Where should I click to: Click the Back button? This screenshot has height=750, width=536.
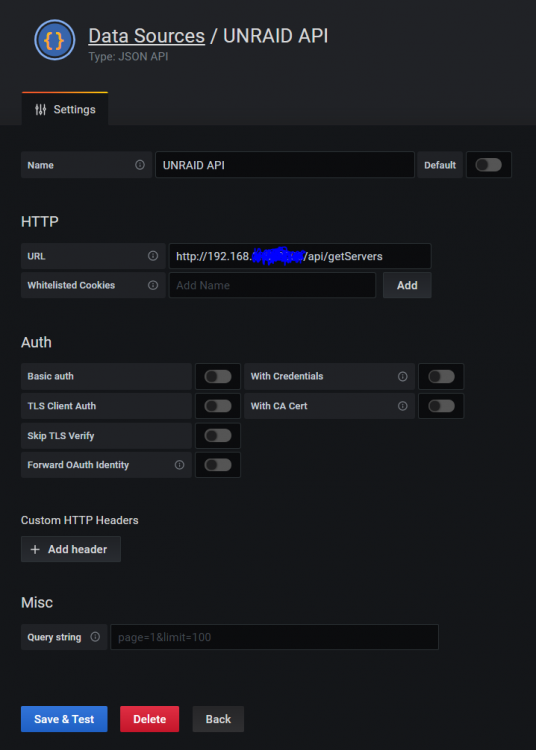[x=218, y=719]
